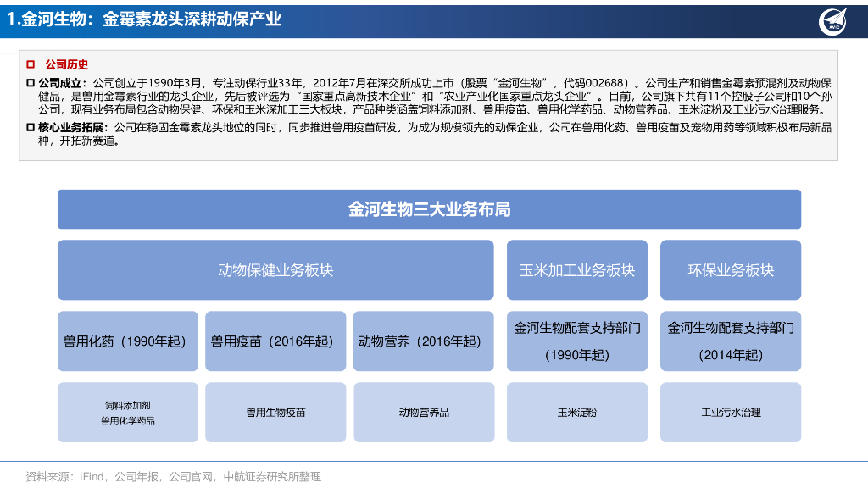Click the 动物营养（2016年起）box
Viewport: 868px width, 488px height.
click(424, 341)
